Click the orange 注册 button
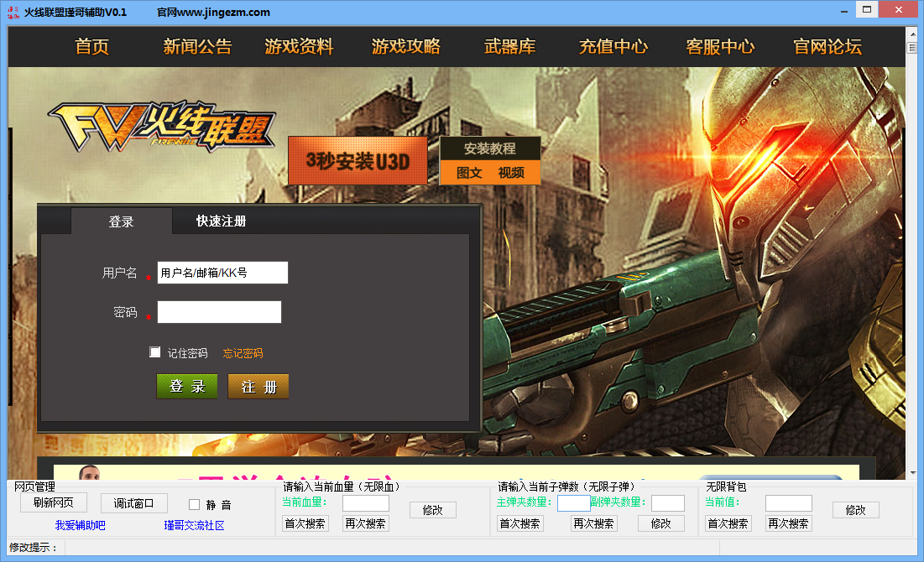Viewport: 924px width, 562px height. 258,387
